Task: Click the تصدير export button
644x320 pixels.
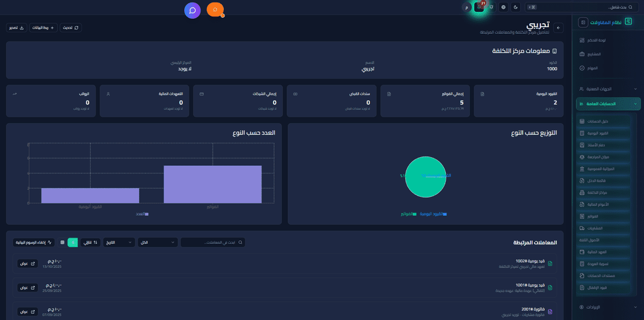Action: point(16,28)
